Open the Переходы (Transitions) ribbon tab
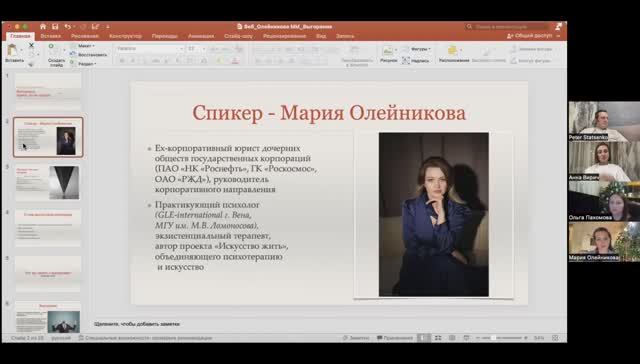The width and height of the screenshot is (640, 364). (x=164, y=36)
